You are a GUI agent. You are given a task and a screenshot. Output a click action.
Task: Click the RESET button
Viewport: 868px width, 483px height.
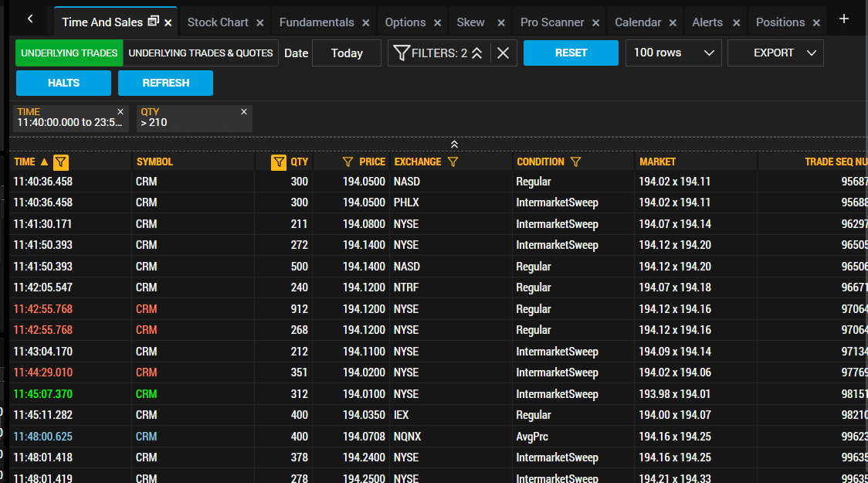[x=571, y=53]
